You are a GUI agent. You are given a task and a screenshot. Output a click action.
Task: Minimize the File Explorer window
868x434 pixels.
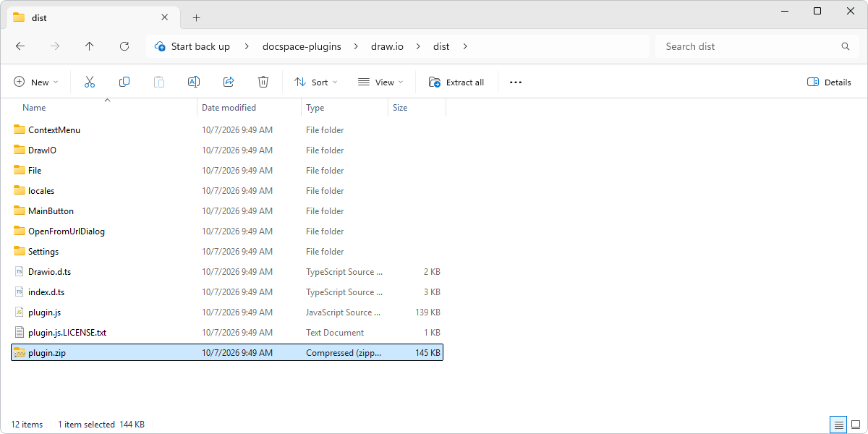[x=783, y=11]
